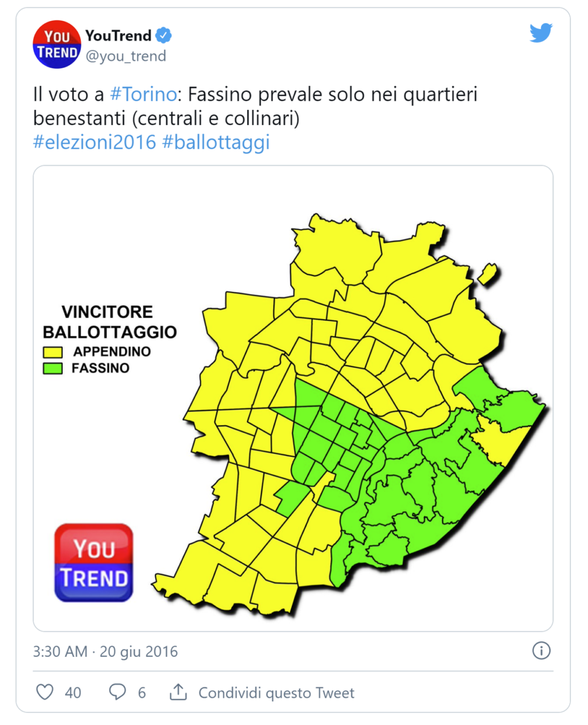The image size is (588, 725).
Task: Click the yellow Appendino legend swatch
Action: [x=53, y=352]
